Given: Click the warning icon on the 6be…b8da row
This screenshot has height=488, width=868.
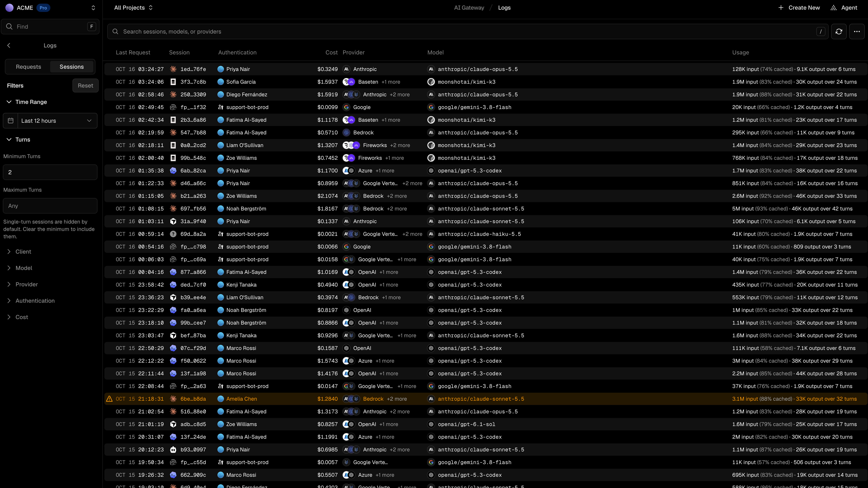Looking at the screenshot, I should [109, 399].
